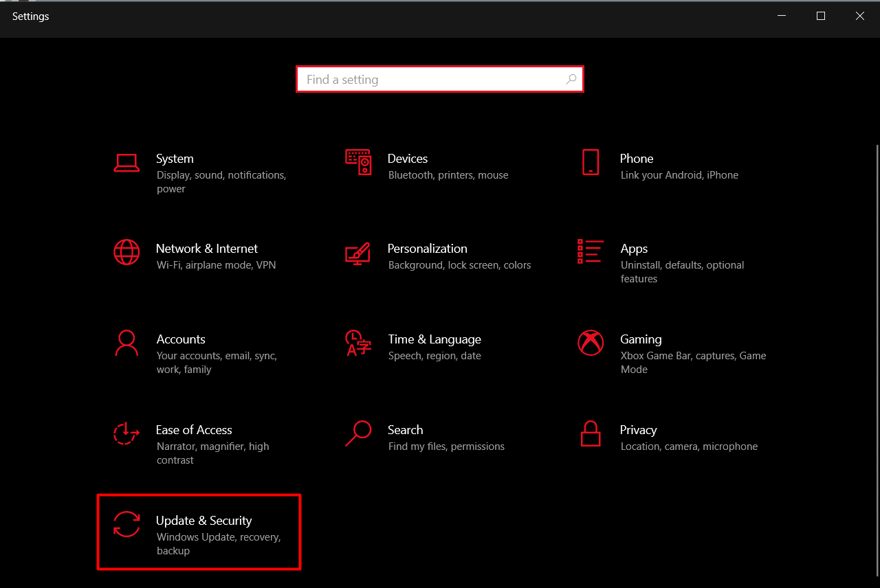Click the "Gaming" heading text
Viewport: 880px width, 588px height.
[x=641, y=340]
